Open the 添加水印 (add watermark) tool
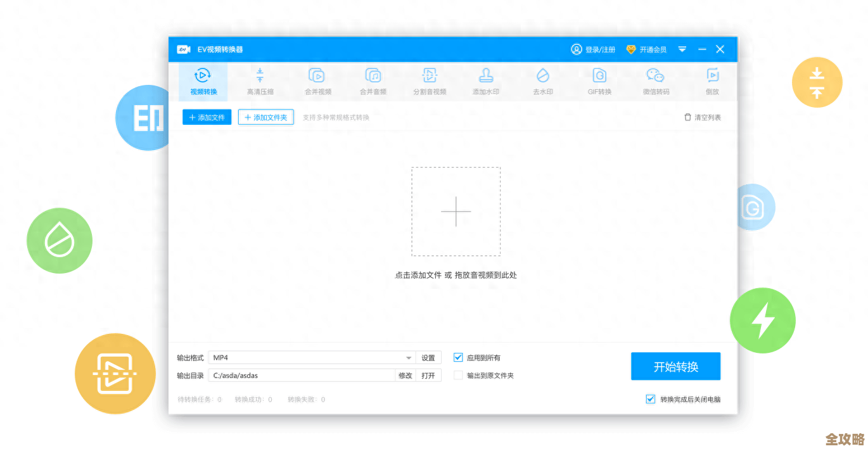Viewport: 868px width, 451px height. [x=485, y=80]
